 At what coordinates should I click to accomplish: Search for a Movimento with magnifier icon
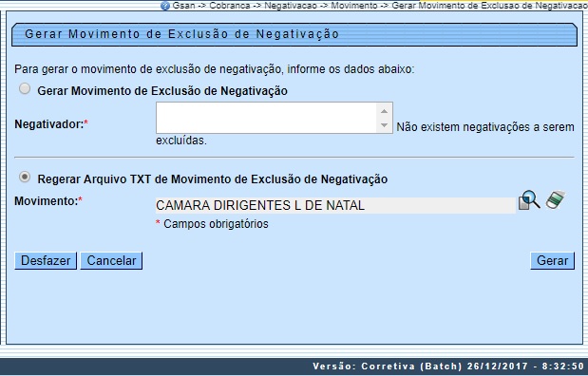point(529,200)
